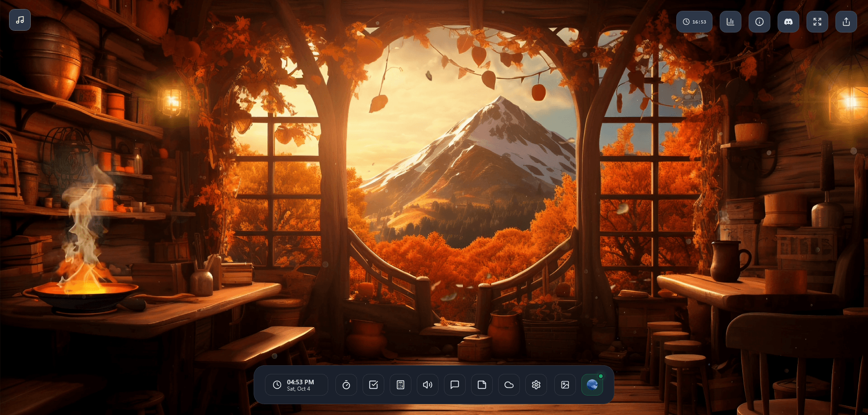Screen dimensions: 868x415
Task: Show the info circle panel
Action: pos(759,22)
